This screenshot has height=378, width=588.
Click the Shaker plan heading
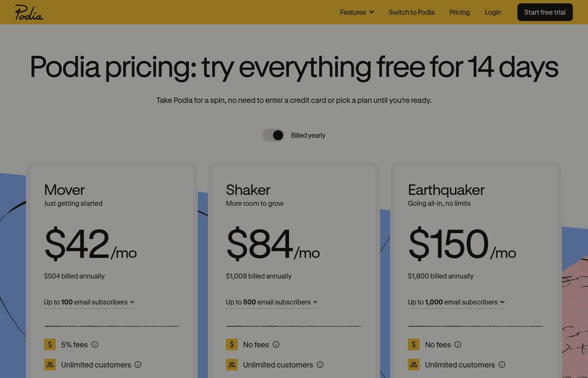tap(248, 190)
